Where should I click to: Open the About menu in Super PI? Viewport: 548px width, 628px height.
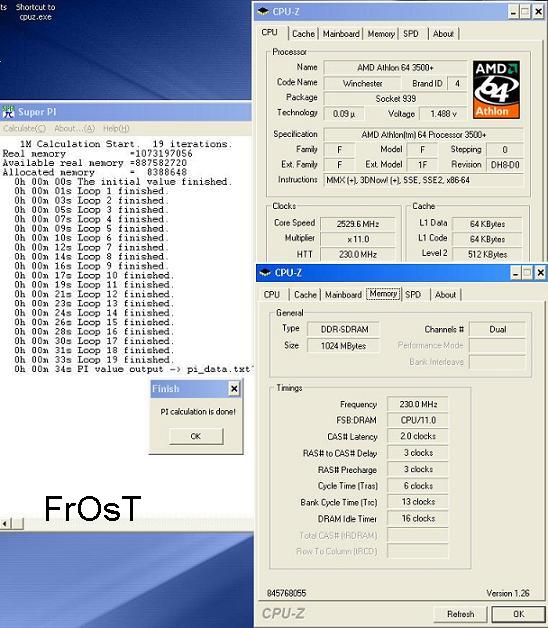pyautogui.click(x=75, y=129)
